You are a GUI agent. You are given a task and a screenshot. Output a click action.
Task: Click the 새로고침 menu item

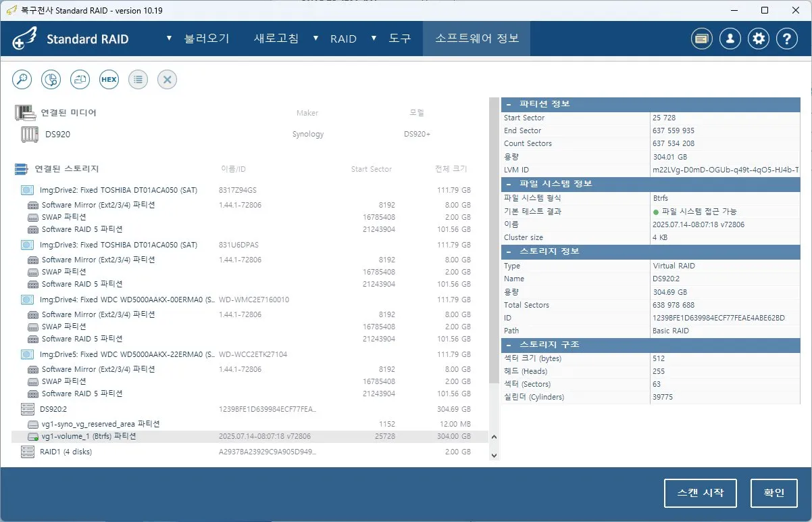point(276,39)
